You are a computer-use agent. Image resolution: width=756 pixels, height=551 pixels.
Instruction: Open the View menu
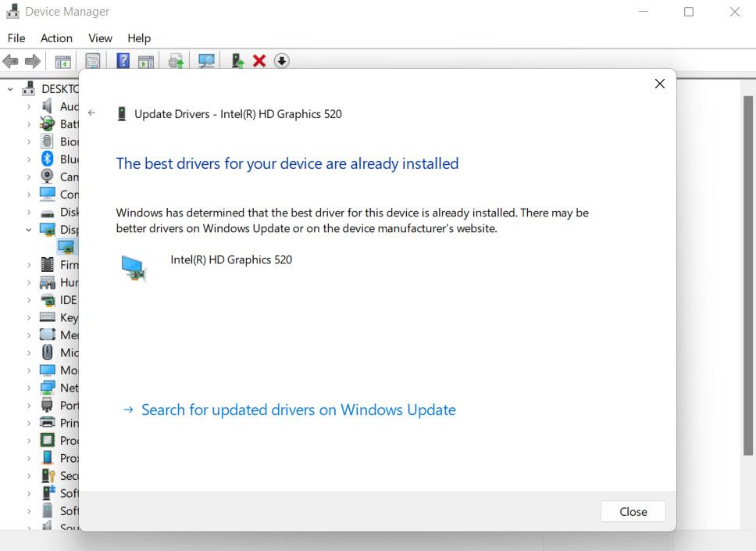(100, 38)
